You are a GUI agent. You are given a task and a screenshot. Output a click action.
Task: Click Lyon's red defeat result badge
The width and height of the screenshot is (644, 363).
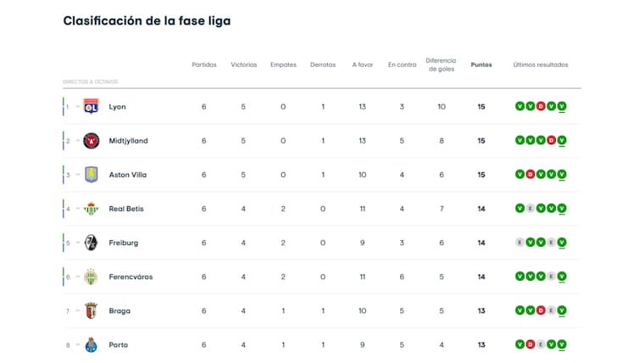pos(541,106)
